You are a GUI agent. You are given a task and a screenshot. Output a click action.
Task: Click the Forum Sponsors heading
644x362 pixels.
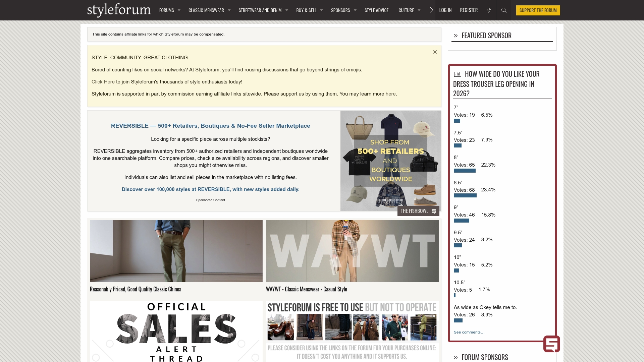tap(485, 357)
